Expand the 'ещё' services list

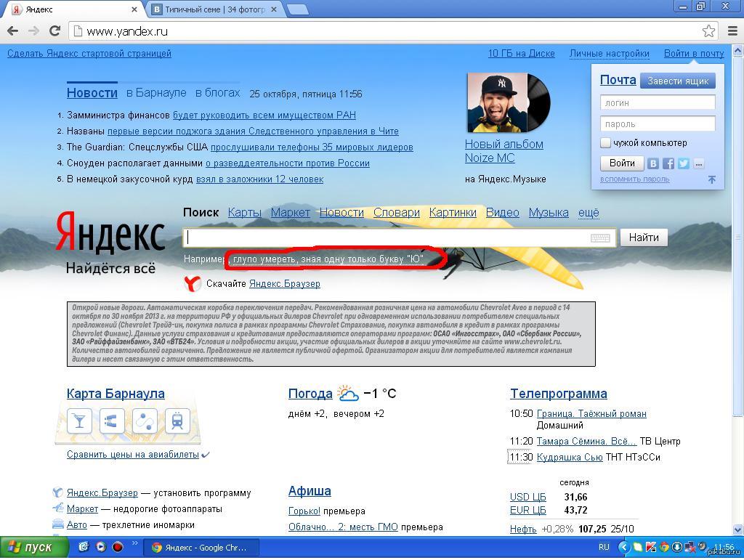coord(589,213)
